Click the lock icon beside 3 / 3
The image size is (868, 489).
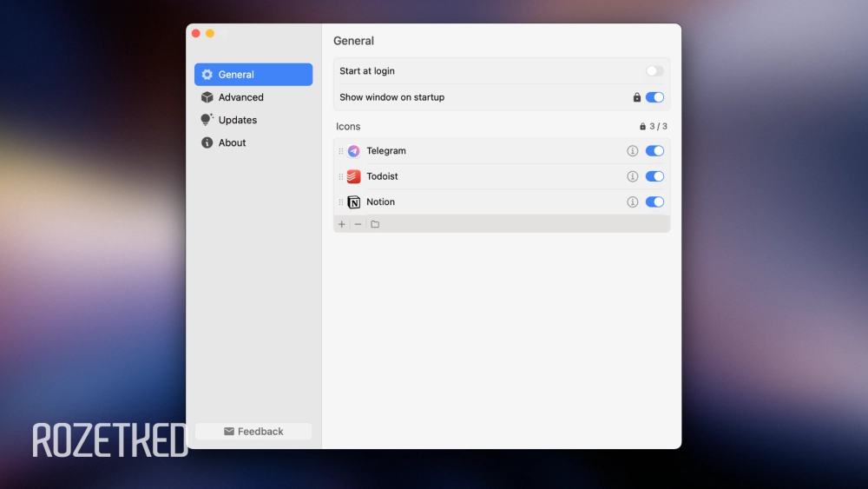click(643, 127)
